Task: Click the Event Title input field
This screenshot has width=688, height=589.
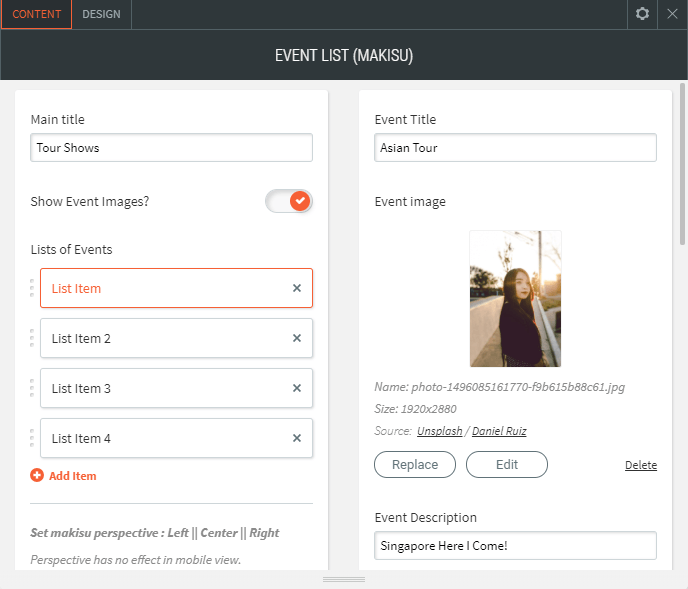Action: [515, 148]
